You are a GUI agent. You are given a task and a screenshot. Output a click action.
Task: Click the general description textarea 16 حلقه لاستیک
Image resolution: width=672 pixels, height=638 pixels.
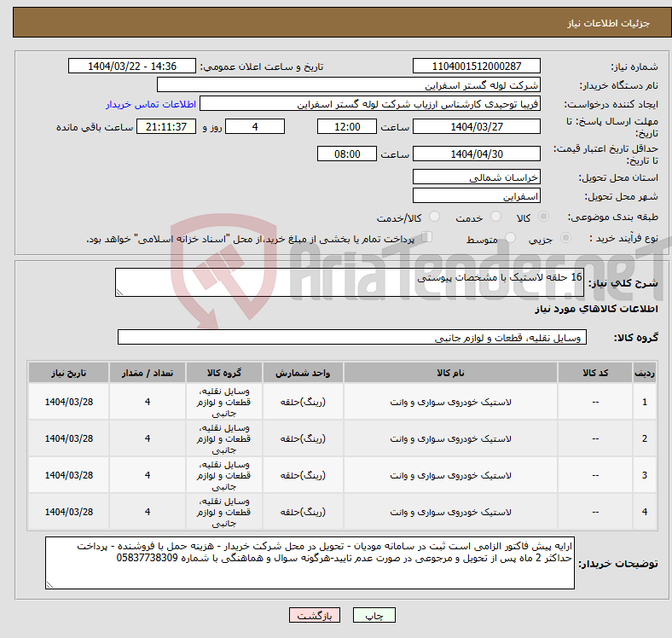[350, 282]
